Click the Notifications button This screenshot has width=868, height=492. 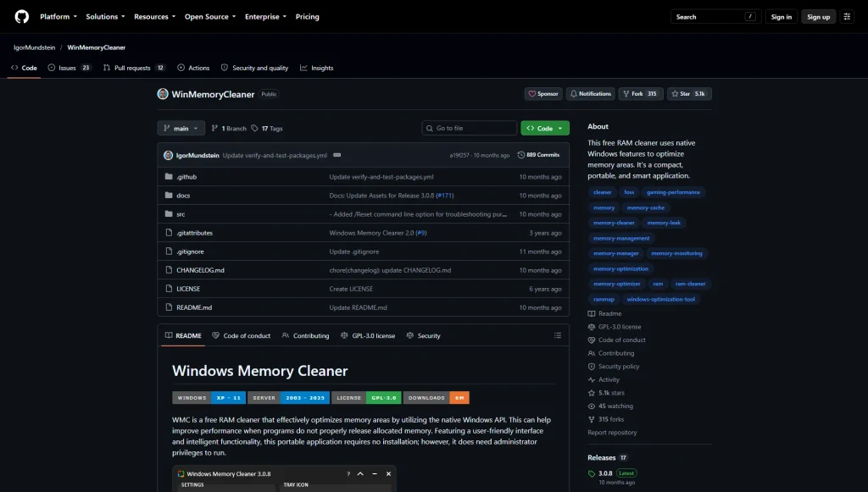point(591,94)
